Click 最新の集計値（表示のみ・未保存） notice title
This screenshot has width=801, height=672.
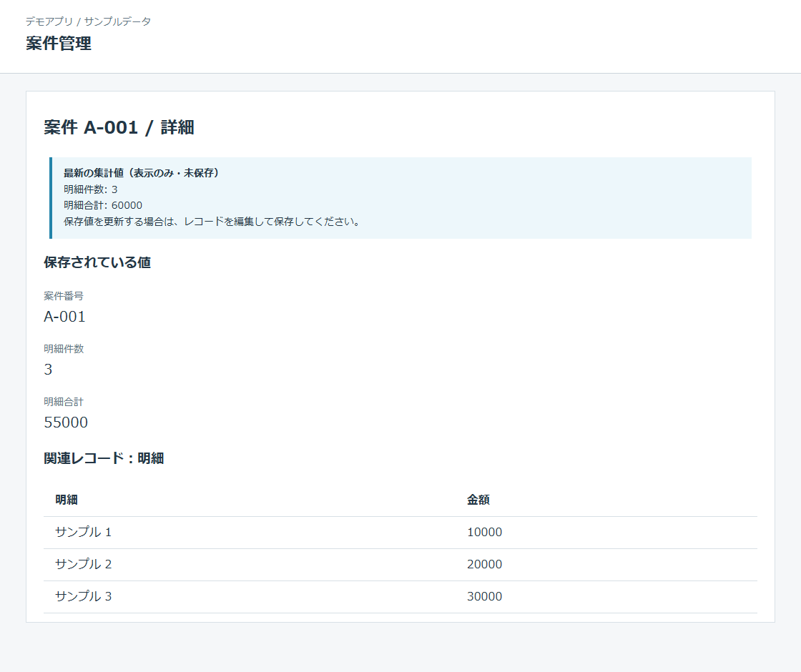[142, 173]
